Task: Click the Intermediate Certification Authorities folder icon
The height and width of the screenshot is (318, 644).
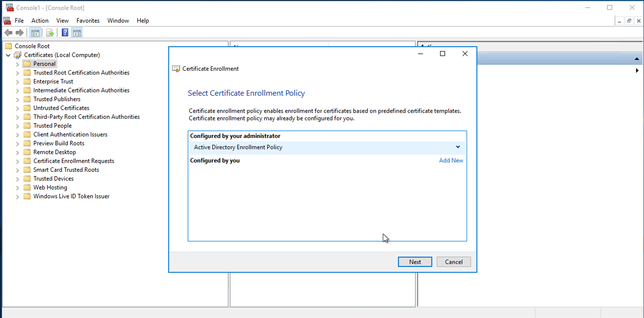Action: (x=27, y=90)
